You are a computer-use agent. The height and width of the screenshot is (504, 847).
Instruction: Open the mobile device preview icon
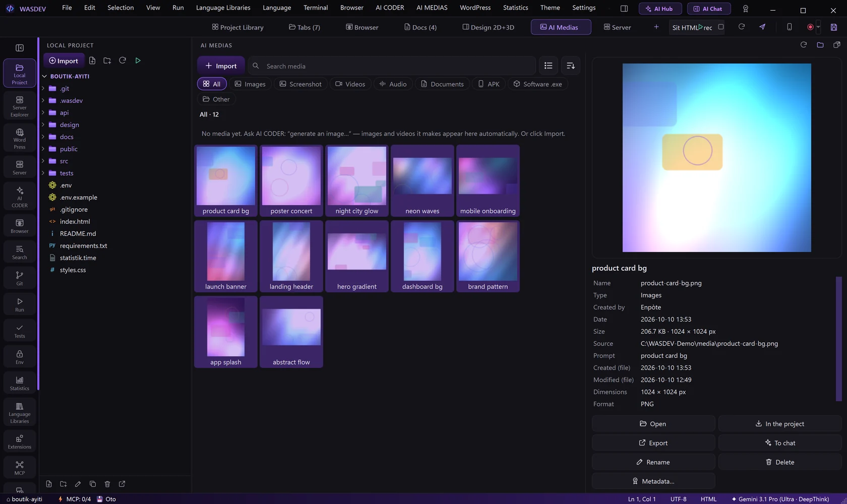790,27
